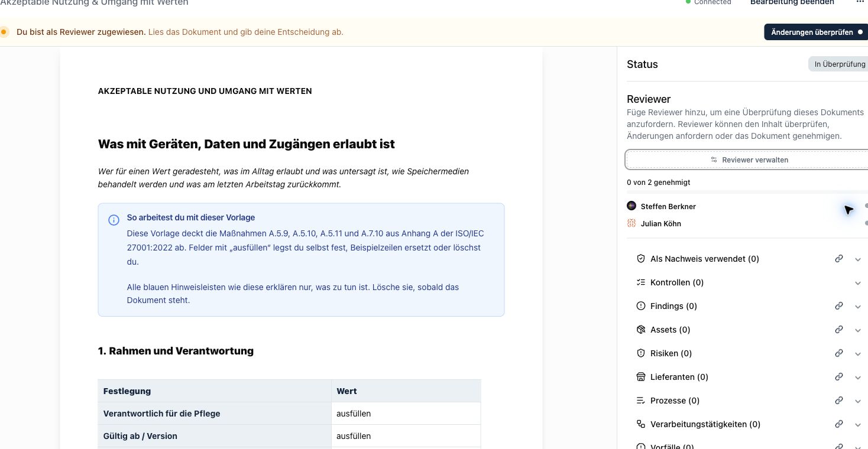
Task: Click link icon in Risiken row
Action: [838, 353]
